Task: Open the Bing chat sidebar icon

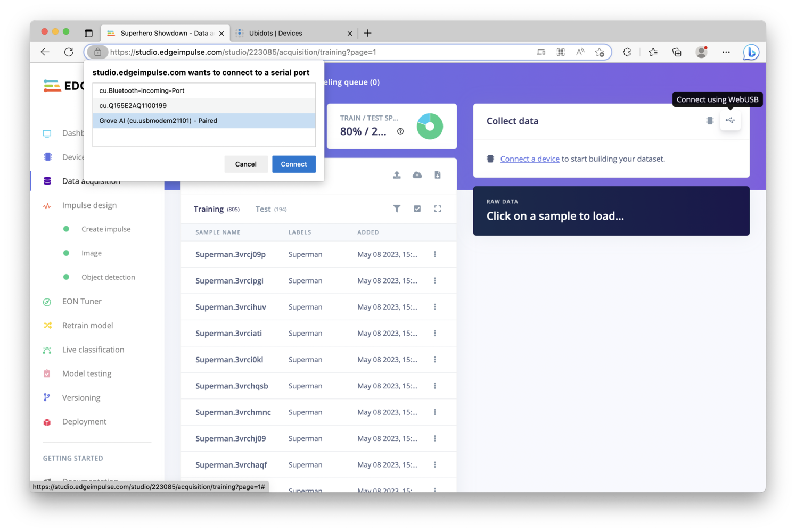Action: pos(751,52)
